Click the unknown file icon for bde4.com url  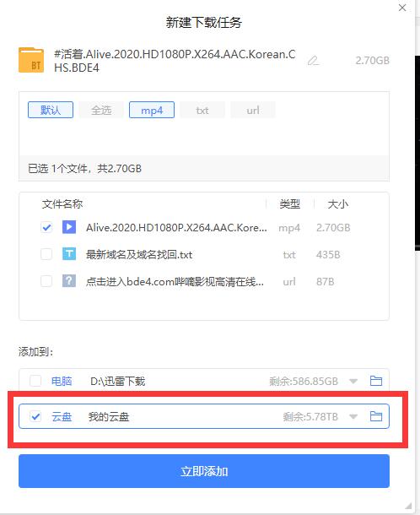69,281
